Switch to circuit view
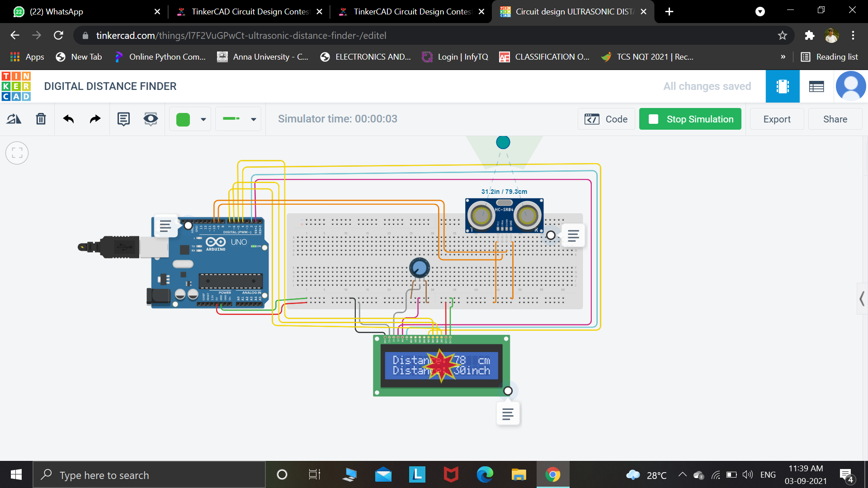 point(783,86)
